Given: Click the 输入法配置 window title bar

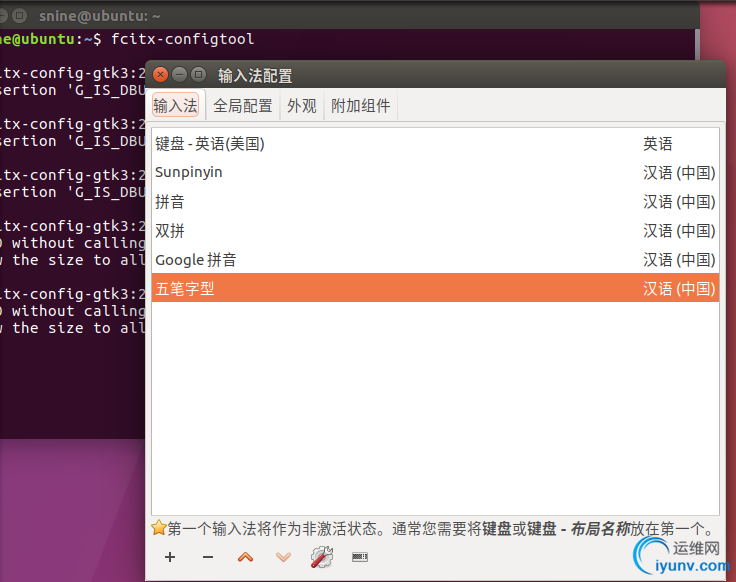Looking at the screenshot, I should pos(435,75).
